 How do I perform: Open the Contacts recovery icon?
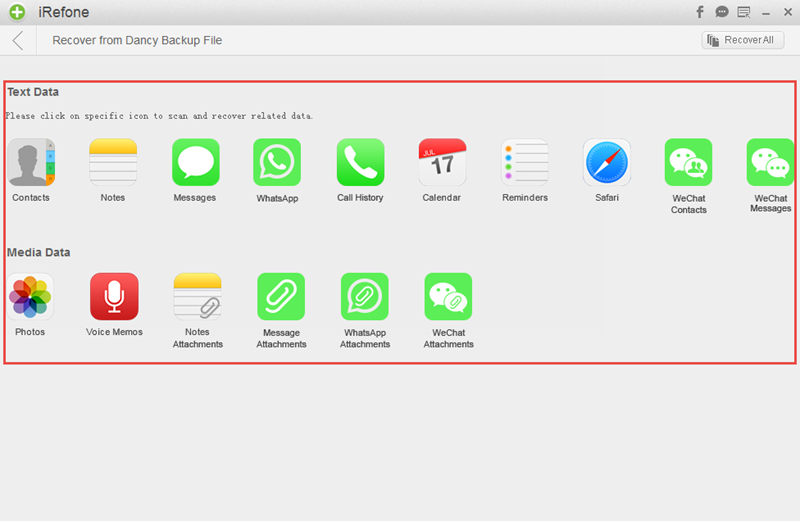tap(31, 162)
